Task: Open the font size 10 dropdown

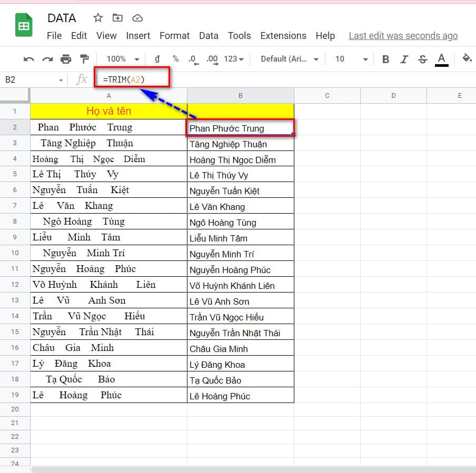Action: coord(351,59)
